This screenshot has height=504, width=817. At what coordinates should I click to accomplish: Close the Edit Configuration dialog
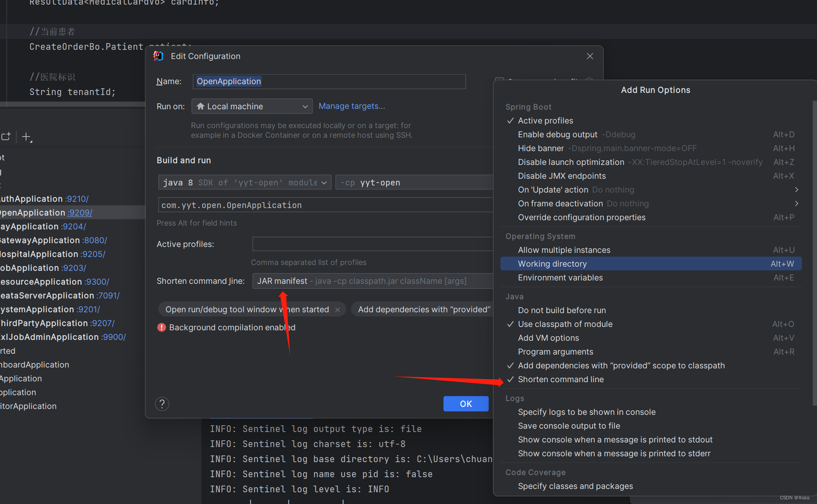(590, 56)
